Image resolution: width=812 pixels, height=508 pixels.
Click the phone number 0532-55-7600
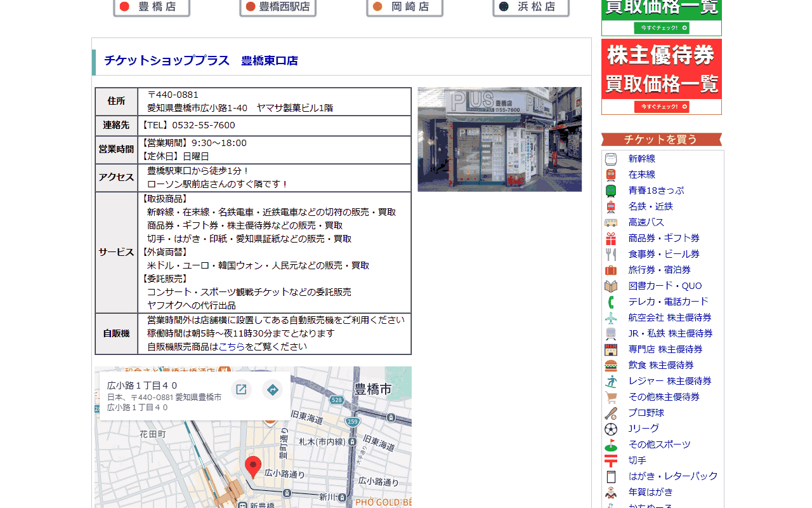(204, 125)
